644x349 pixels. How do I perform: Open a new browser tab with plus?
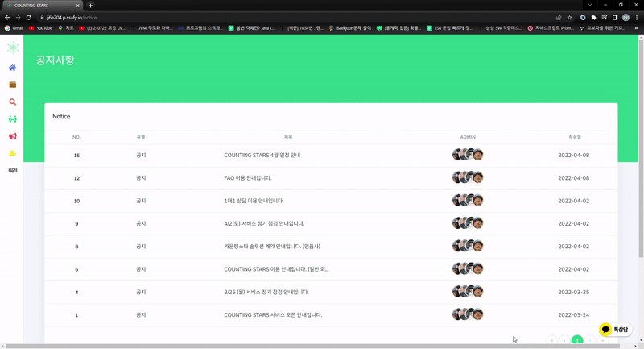[x=90, y=6]
